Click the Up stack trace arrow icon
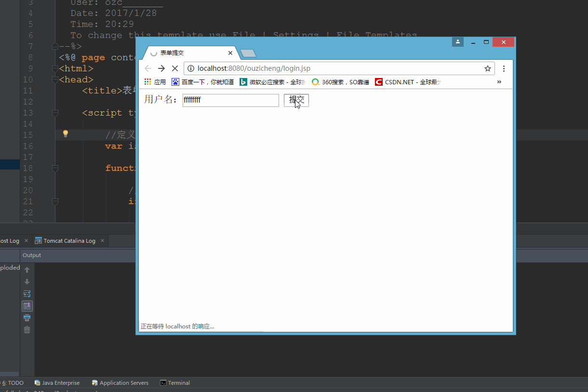The width and height of the screenshot is (588, 392). point(27,270)
